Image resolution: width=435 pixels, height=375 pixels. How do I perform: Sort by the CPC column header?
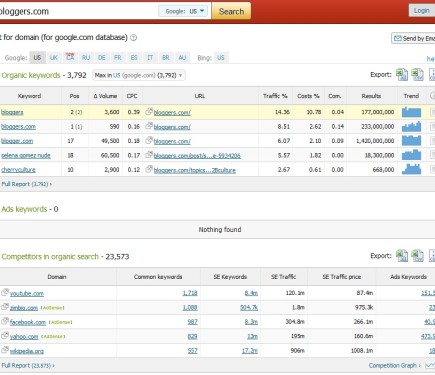pos(132,96)
